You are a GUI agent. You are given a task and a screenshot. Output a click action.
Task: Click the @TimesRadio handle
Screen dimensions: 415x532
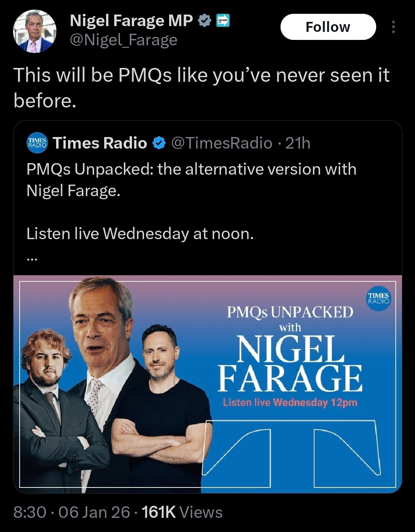tap(221, 143)
